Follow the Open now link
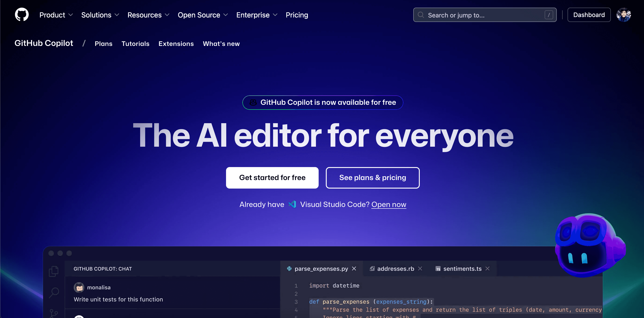 tap(389, 204)
